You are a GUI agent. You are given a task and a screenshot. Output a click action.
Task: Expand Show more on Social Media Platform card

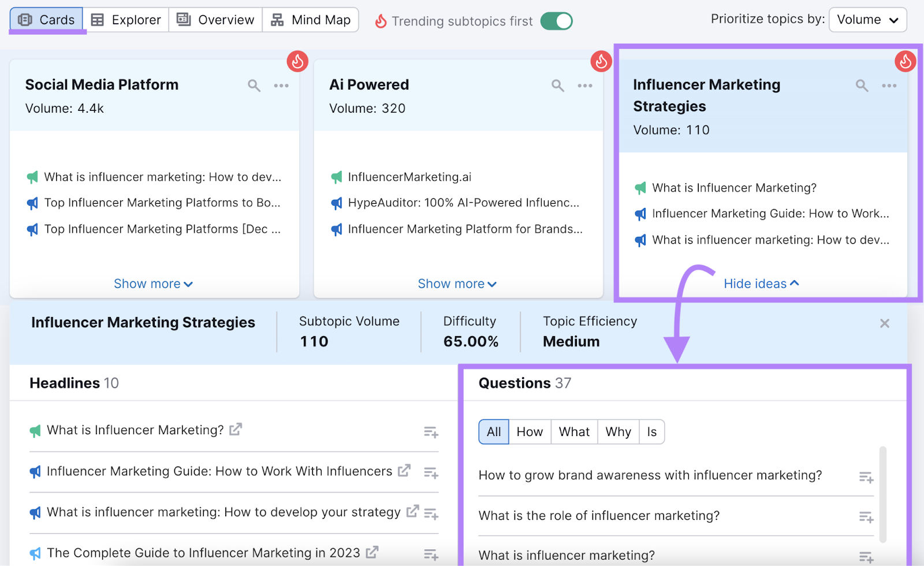[153, 284]
